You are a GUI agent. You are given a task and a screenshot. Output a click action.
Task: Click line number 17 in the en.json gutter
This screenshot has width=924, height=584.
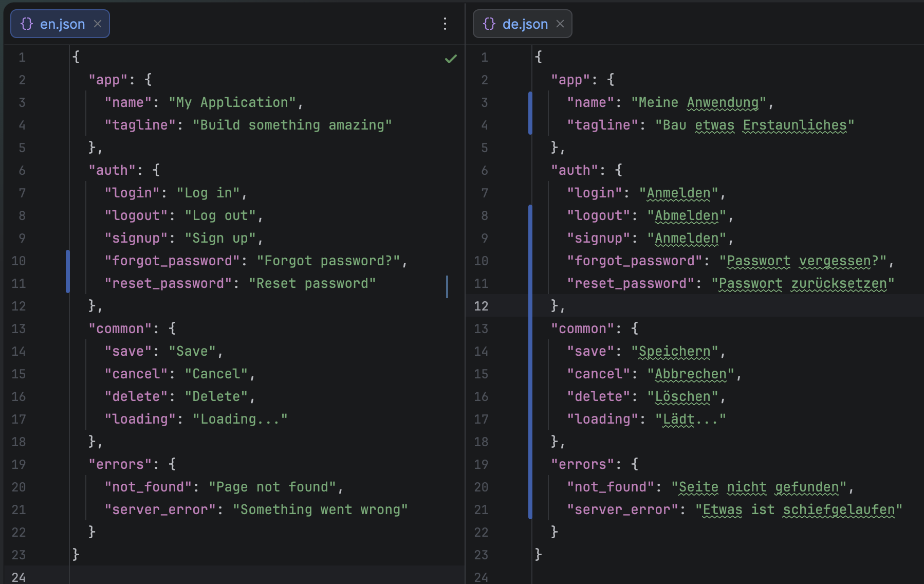(x=19, y=418)
